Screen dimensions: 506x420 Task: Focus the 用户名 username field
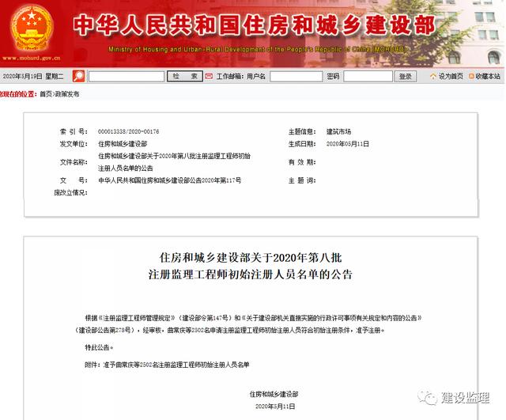click(296, 77)
